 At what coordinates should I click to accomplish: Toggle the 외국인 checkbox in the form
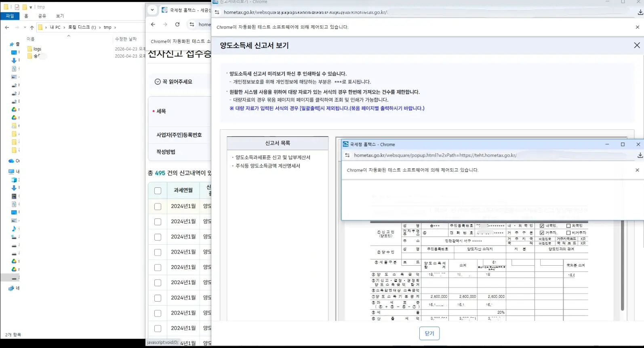tap(568, 226)
